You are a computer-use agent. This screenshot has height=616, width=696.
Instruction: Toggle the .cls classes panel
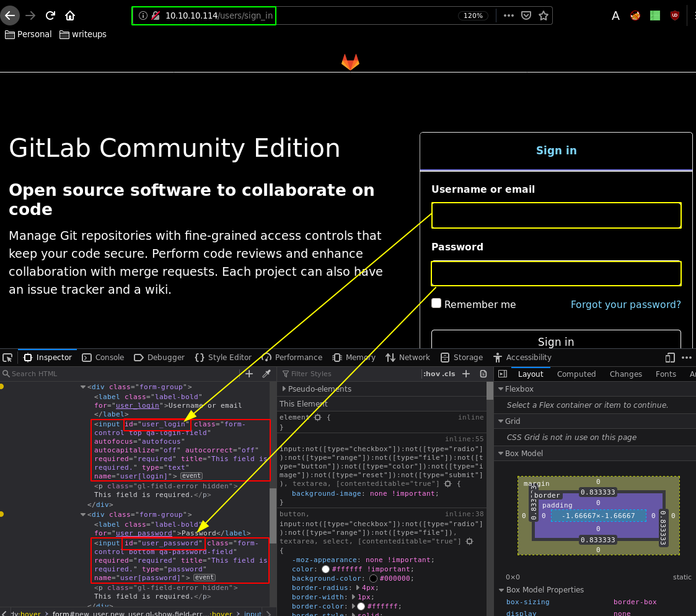coord(448,374)
